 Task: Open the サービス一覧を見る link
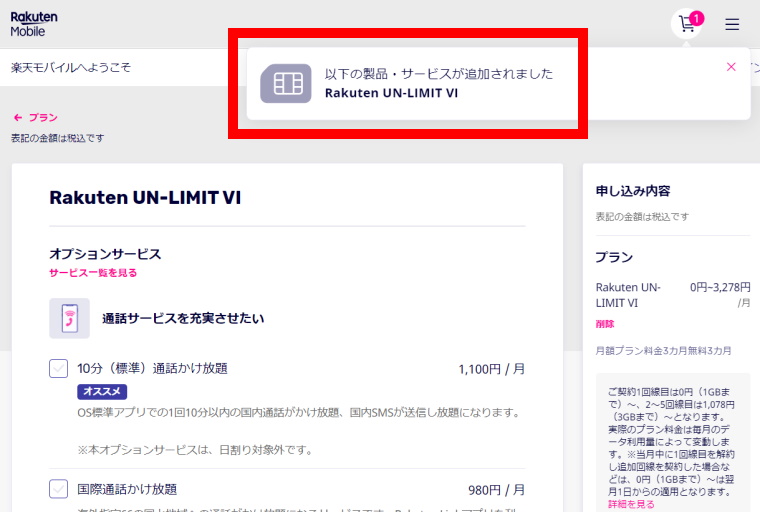click(x=93, y=272)
